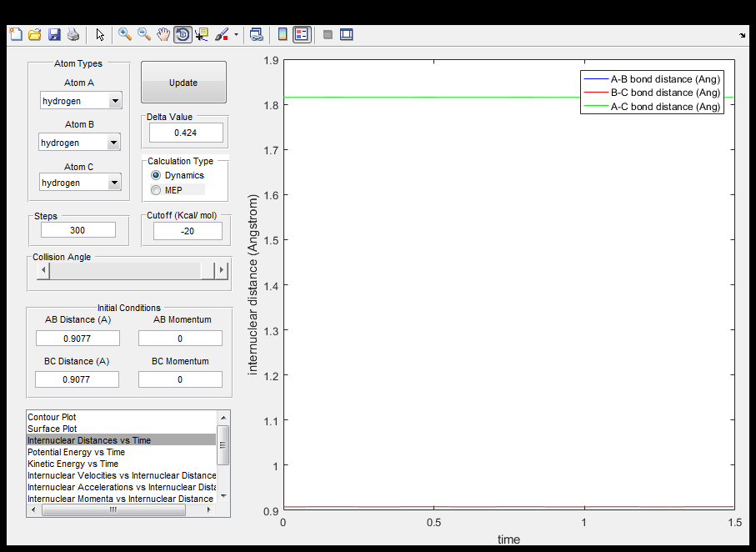Select the Edit Plot arrow tool
The image size is (756, 552).
[100, 34]
